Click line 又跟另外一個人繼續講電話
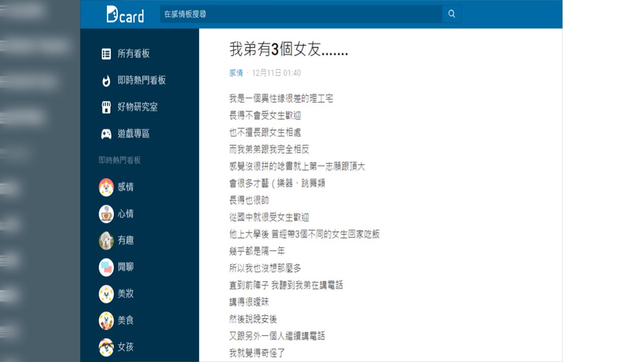644x362 pixels. tap(277, 336)
